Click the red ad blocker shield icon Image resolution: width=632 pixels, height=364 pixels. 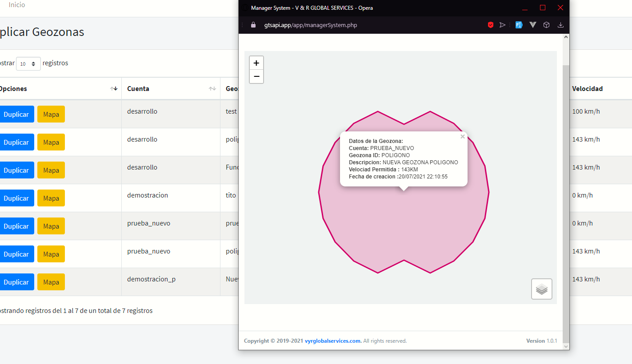491,25
